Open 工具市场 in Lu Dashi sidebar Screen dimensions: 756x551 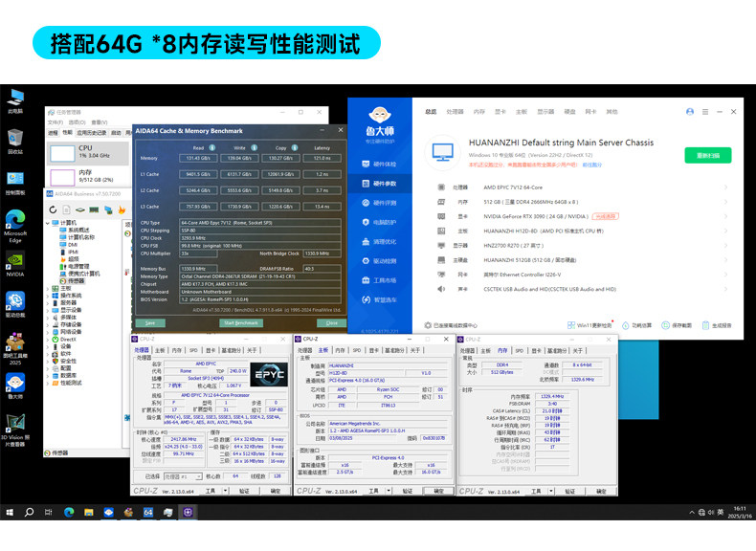click(x=380, y=280)
